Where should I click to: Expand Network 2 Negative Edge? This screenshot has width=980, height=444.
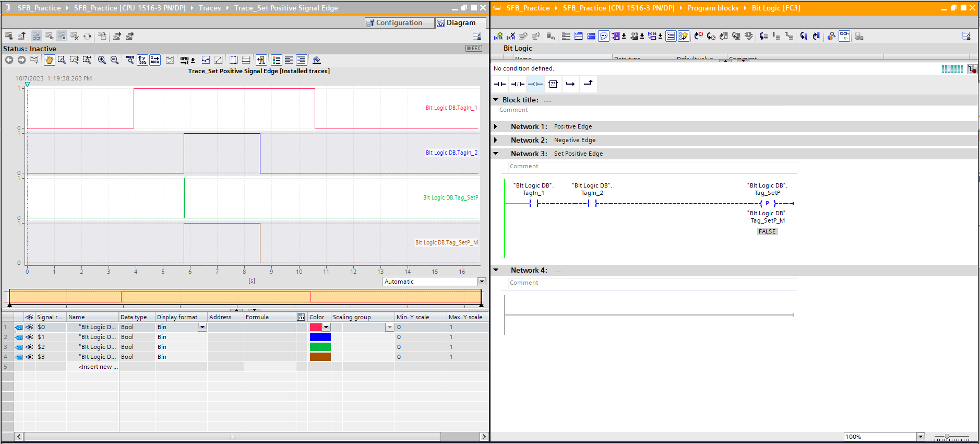point(496,140)
